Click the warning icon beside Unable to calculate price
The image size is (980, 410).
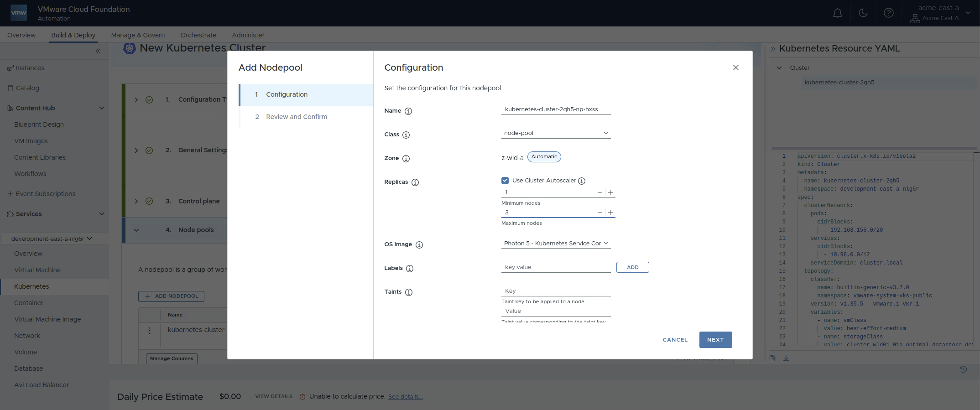click(302, 397)
